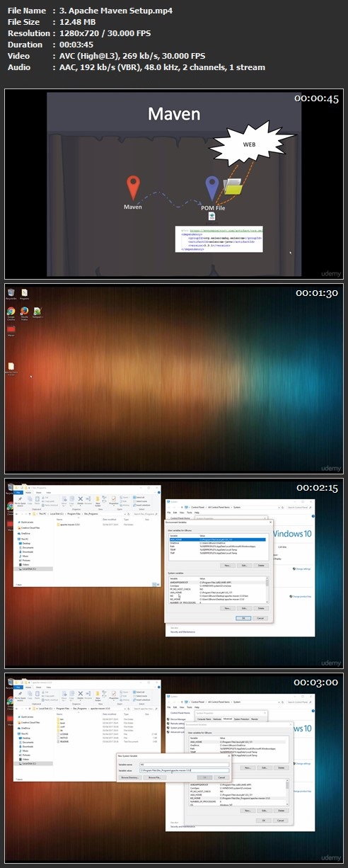Click Delete under system variables in the 00:02:15 frame
Viewport: 348px width, 868px height.
[x=261, y=608]
